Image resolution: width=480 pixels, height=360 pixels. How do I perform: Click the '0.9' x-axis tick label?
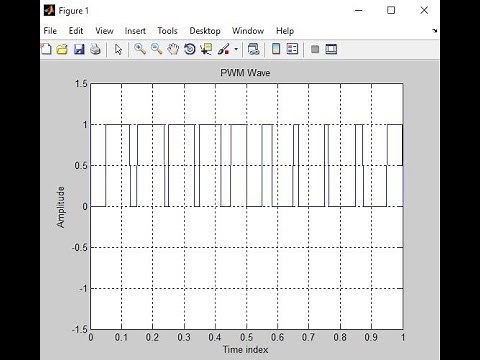371,337
